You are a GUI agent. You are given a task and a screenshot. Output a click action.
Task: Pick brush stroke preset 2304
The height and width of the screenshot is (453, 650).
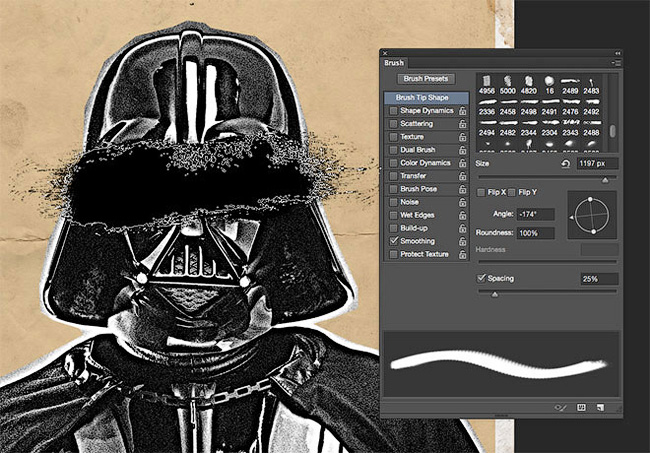(549, 128)
